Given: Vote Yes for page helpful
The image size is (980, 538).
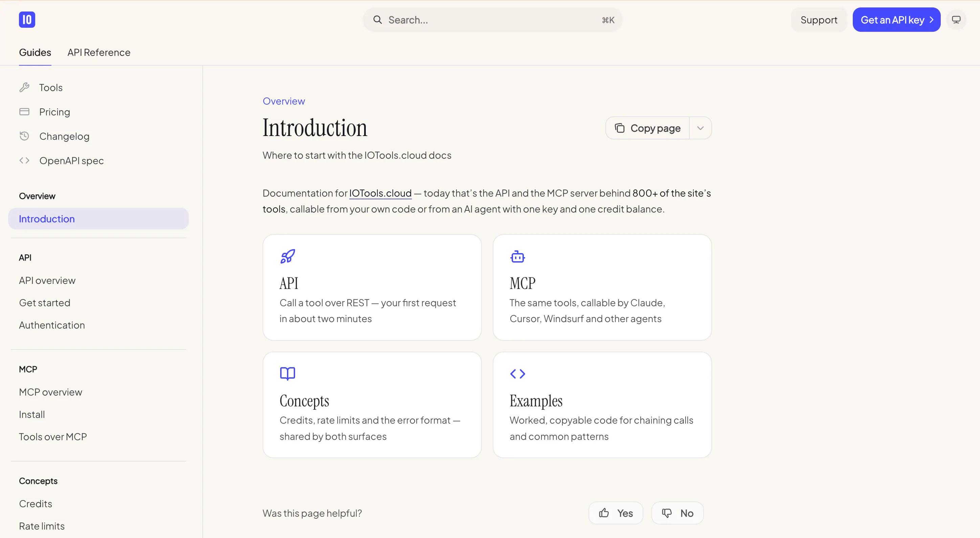Looking at the screenshot, I should point(616,513).
